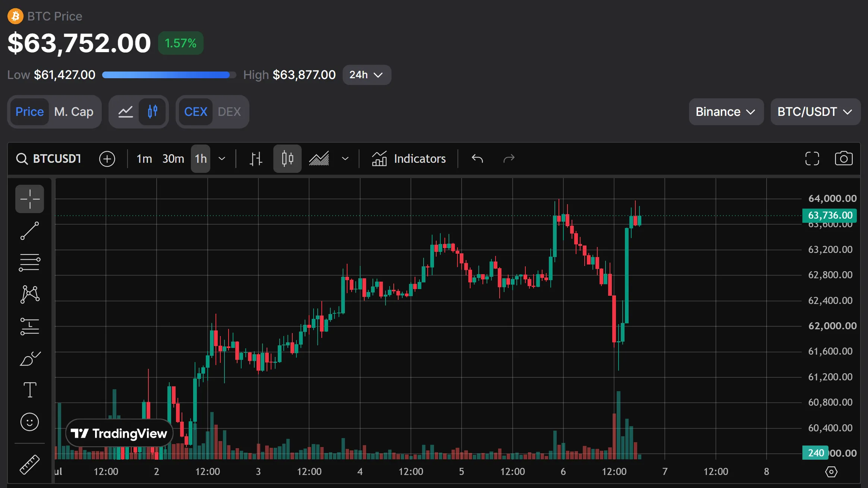868x488 pixels.
Task: Toggle to Price view
Action: [x=30, y=112]
